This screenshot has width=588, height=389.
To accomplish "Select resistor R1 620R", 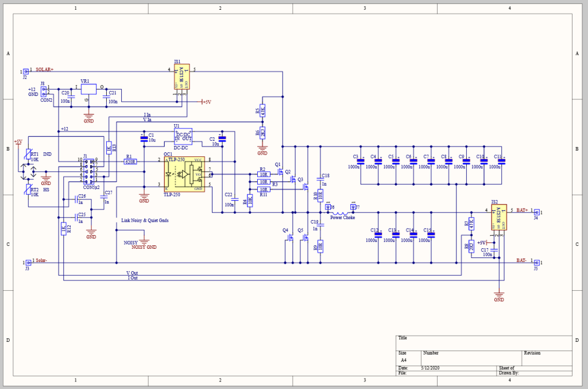I will click(x=130, y=162).
